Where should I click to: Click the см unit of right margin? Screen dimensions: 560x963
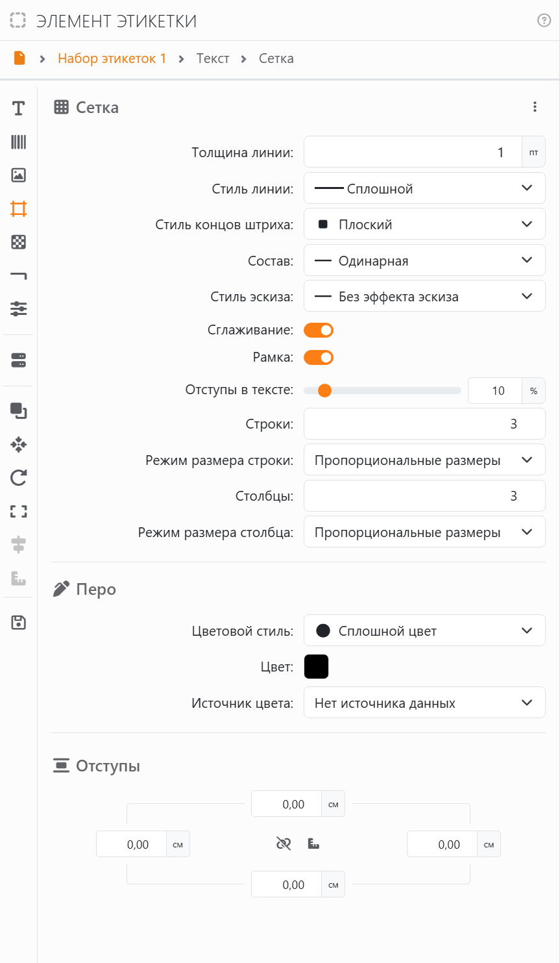click(x=489, y=844)
